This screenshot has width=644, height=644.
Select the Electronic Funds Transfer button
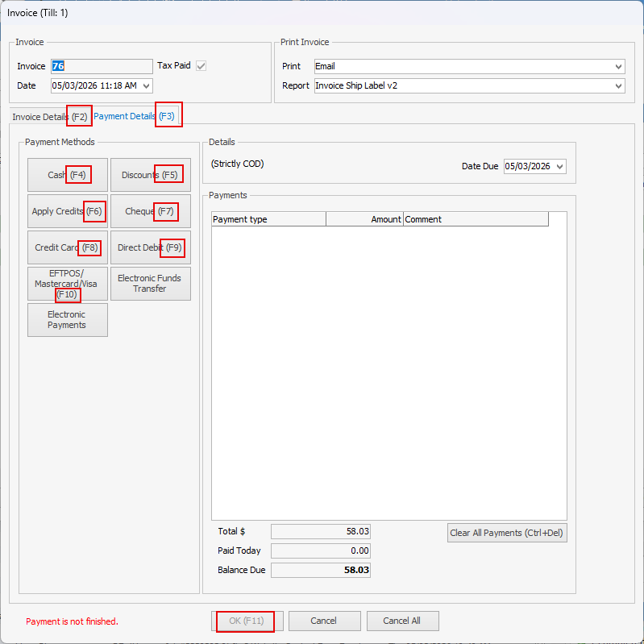coord(151,284)
